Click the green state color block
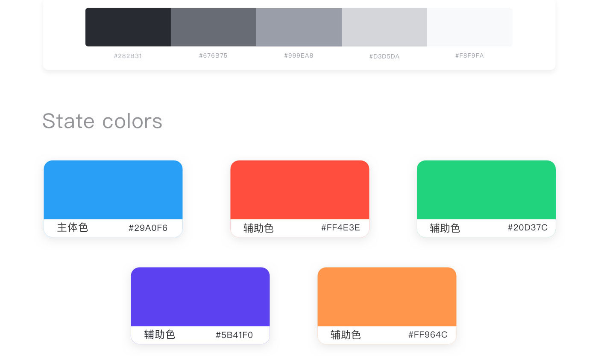This screenshot has width=598, height=364. pos(486,190)
